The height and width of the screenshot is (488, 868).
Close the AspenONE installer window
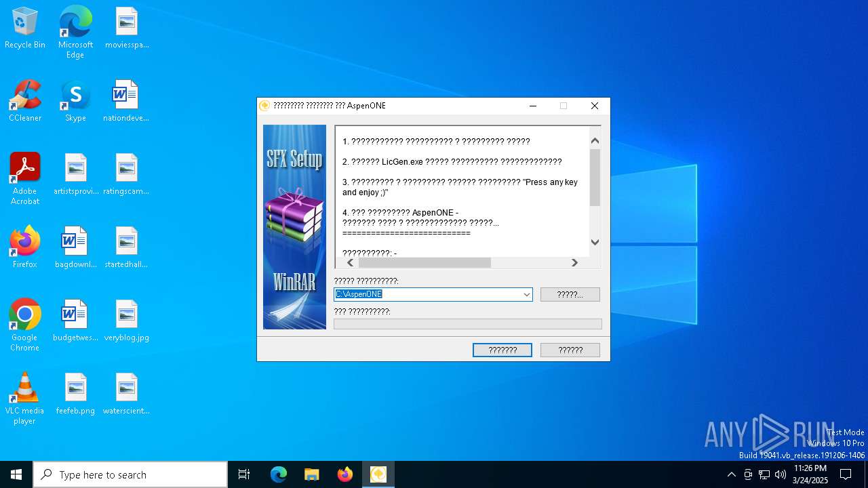pos(595,106)
